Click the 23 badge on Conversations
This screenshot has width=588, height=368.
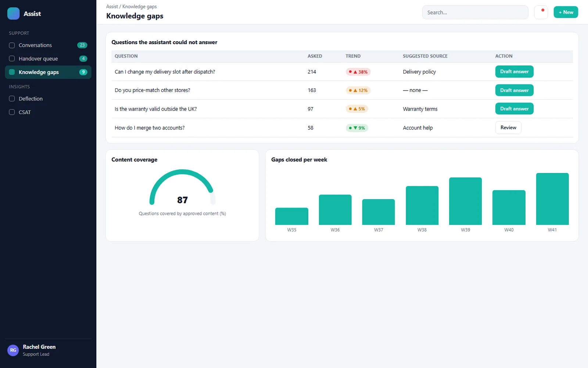tap(82, 45)
